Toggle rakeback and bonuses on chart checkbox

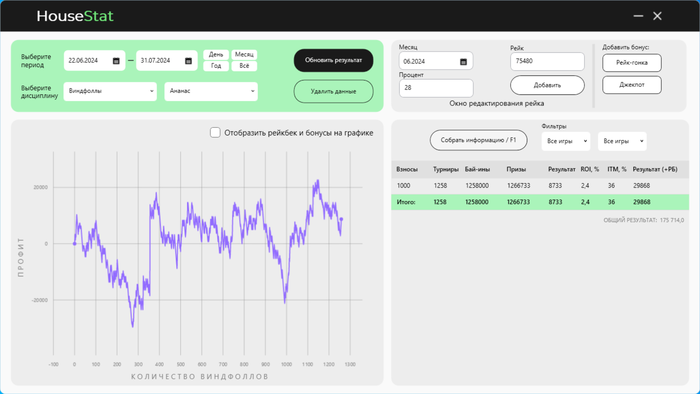(x=215, y=133)
